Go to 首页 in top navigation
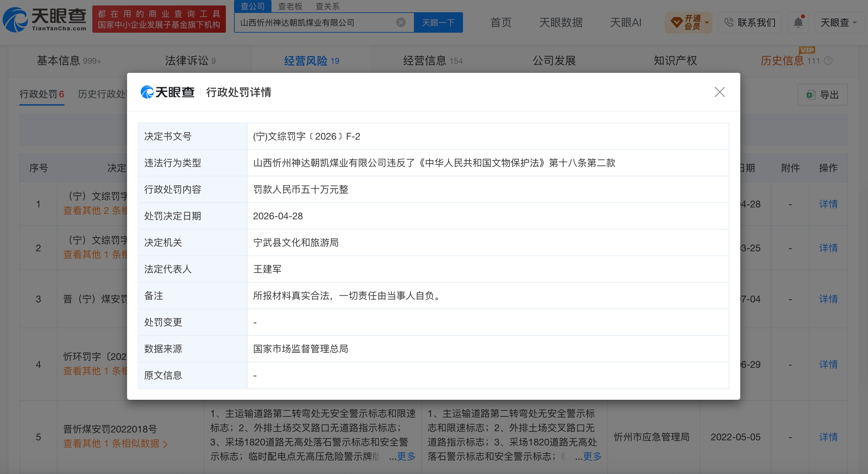The width and height of the screenshot is (868, 474). click(x=501, y=22)
